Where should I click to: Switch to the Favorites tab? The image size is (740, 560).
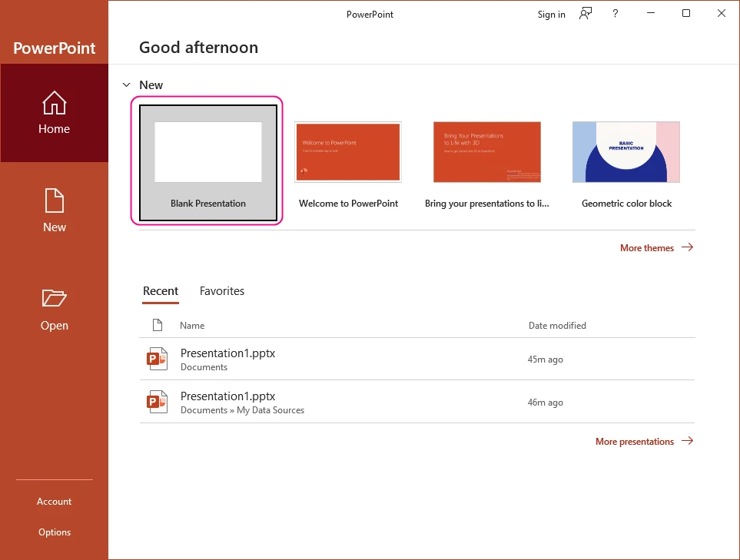[x=221, y=291]
